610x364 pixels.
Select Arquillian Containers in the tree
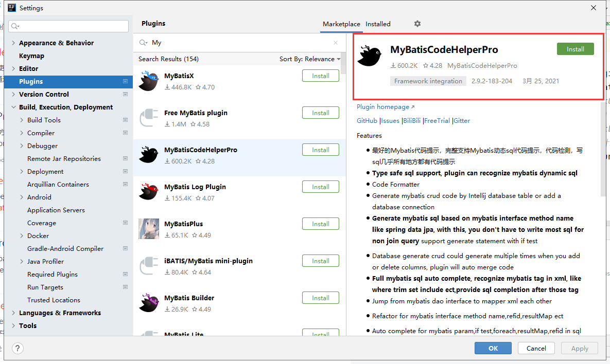[58, 185]
